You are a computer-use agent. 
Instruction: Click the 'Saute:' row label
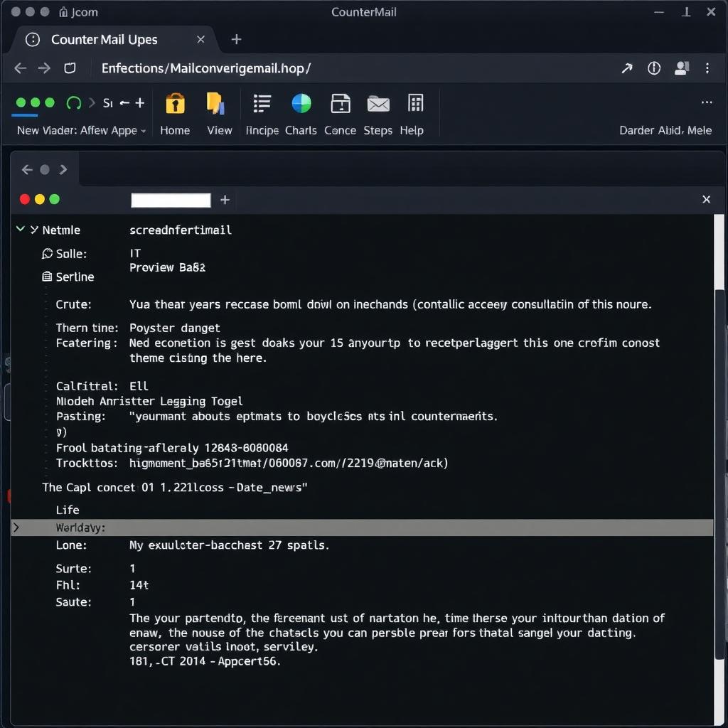coord(73,602)
